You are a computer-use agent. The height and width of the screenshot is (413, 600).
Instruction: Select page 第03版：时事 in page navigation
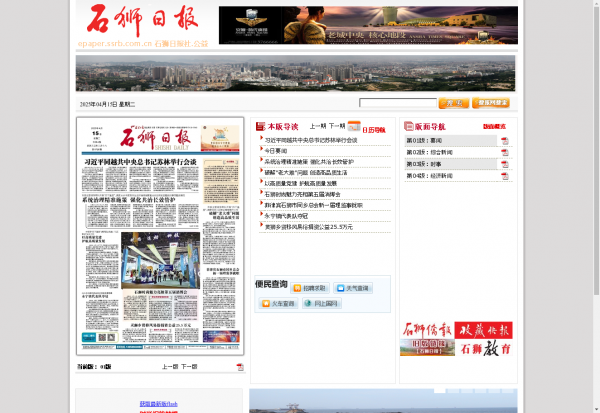coord(429,165)
